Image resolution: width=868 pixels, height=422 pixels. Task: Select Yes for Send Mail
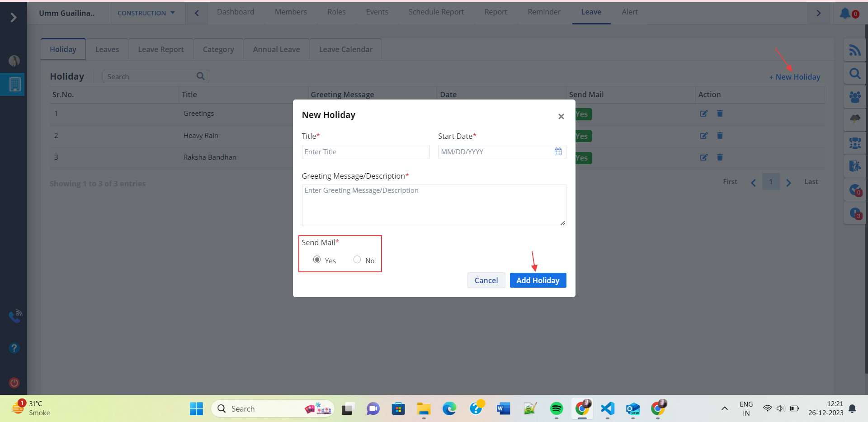[317, 260]
